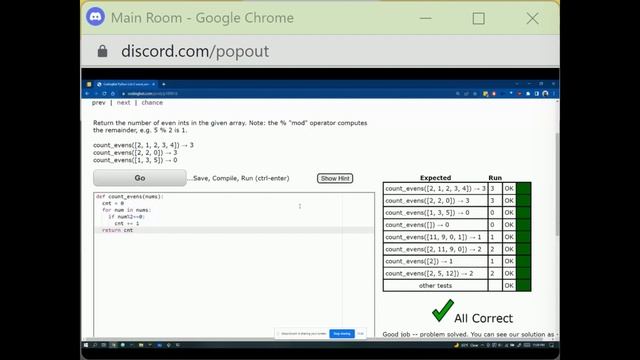Click the blue Stop sharing button

(342, 333)
